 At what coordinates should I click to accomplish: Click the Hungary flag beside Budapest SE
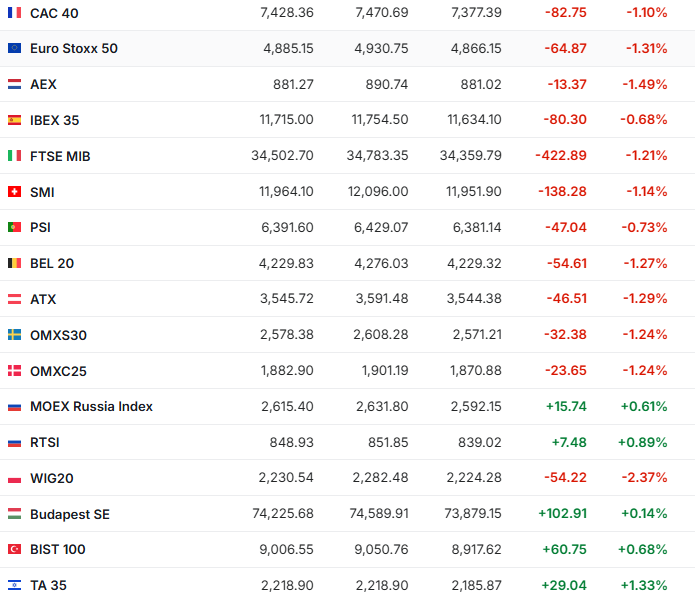(14, 514)
